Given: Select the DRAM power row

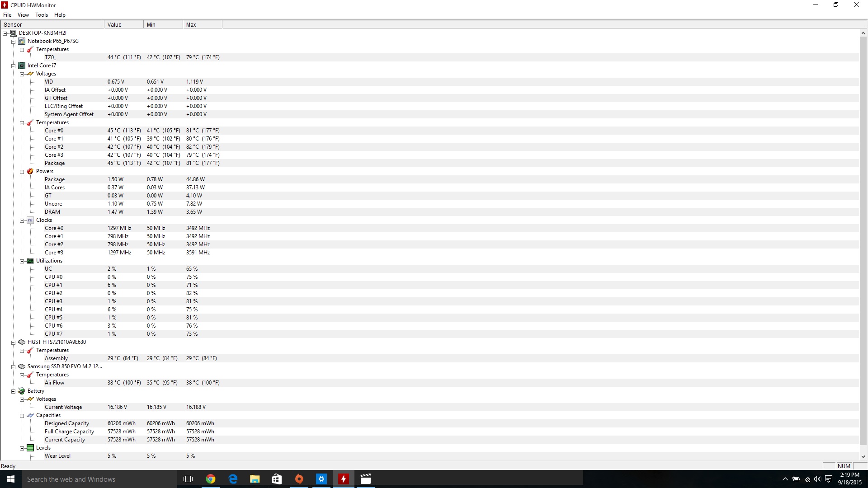Looking at the screenshot, I should (429, 212).
